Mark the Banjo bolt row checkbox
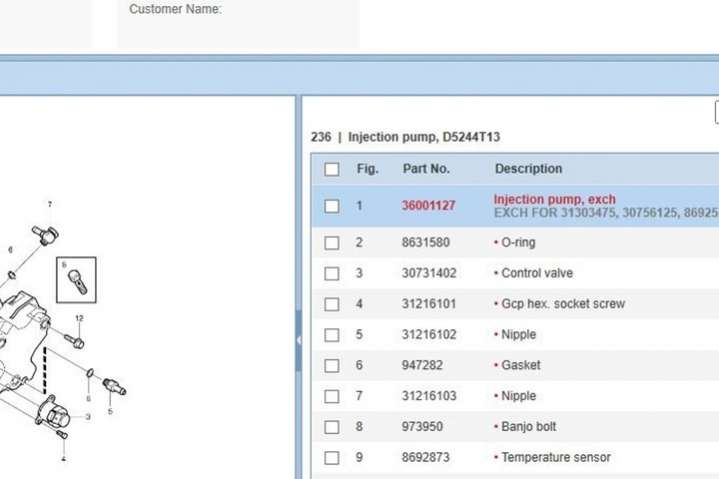The width and height of the screenshot is (719, 479). click(x=332, y=427)
